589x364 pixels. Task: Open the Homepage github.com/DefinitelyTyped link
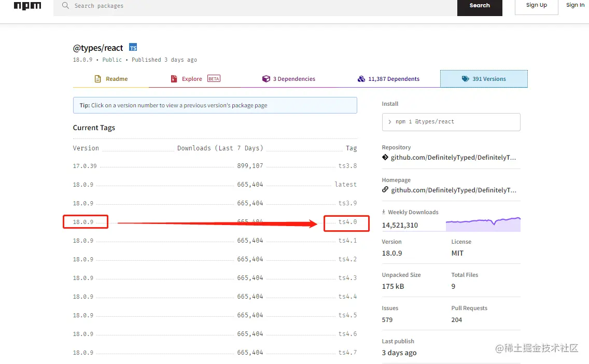[454, 190]
